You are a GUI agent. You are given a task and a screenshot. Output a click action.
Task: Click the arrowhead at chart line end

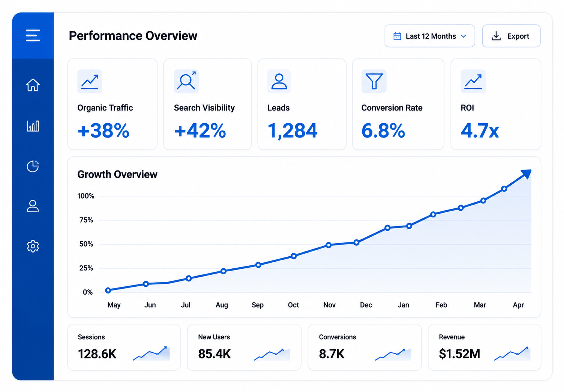[526, 174]
